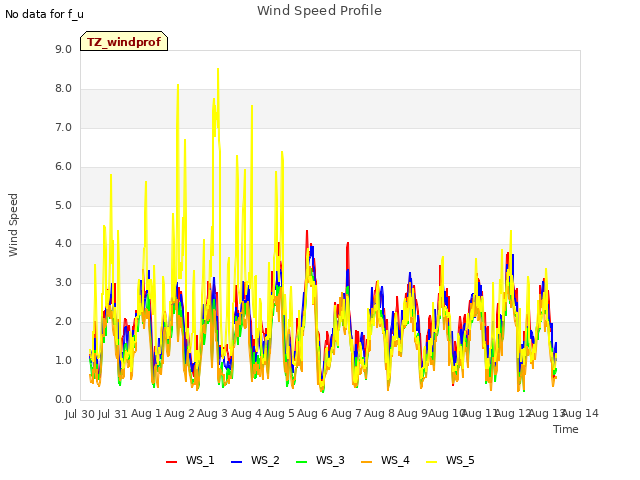Viewport: 640px width, 480px height.
Task: Click the orange WS_4 legend swatch
Action: (367, 462)
